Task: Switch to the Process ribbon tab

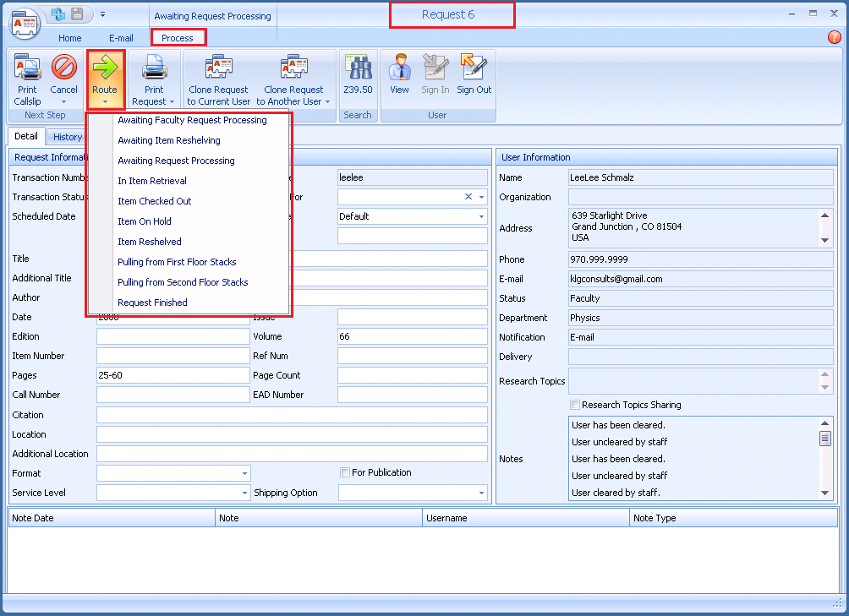Action: click(x=178, y=37)
